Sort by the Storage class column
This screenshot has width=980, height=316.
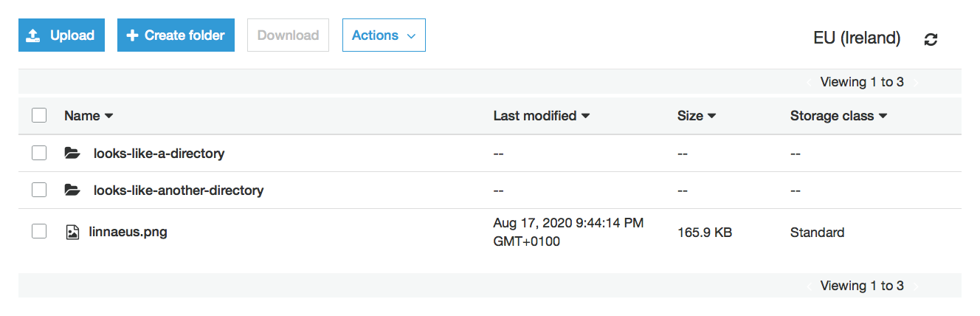tap(838, 116)
